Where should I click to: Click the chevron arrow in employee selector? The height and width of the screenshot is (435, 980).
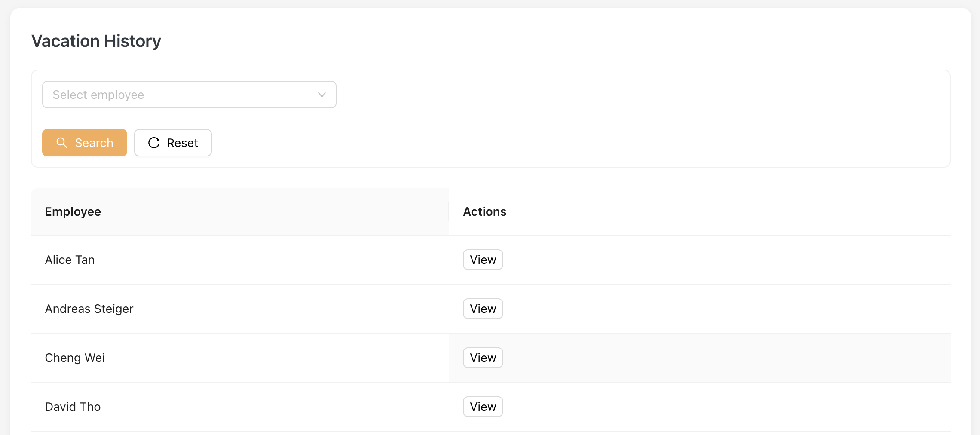322,95
